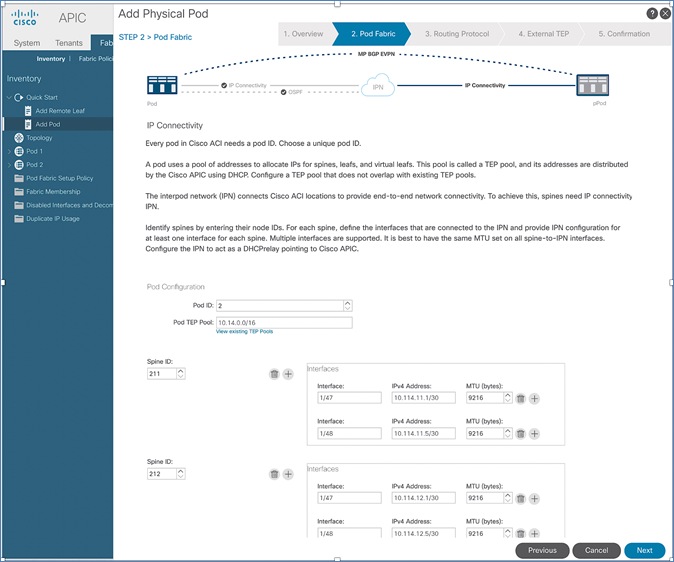Add a spine using plus next to 212
674x562 pixels.
pyautogui.click(x=288, y=474)
